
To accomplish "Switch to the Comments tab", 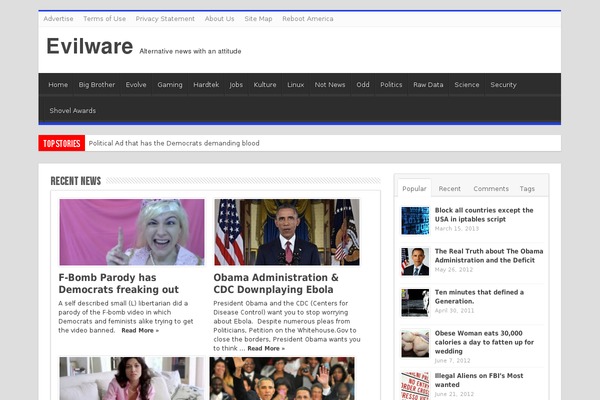I will pos(491,189).
